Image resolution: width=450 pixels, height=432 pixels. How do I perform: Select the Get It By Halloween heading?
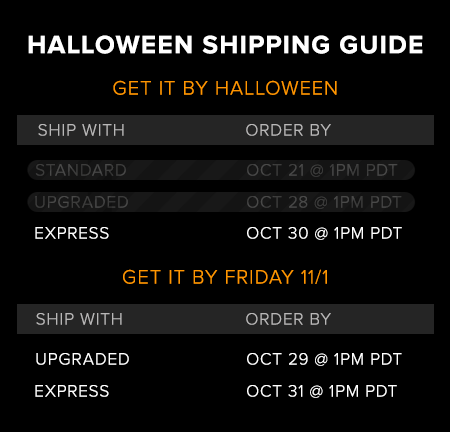[x=225, y=88]
